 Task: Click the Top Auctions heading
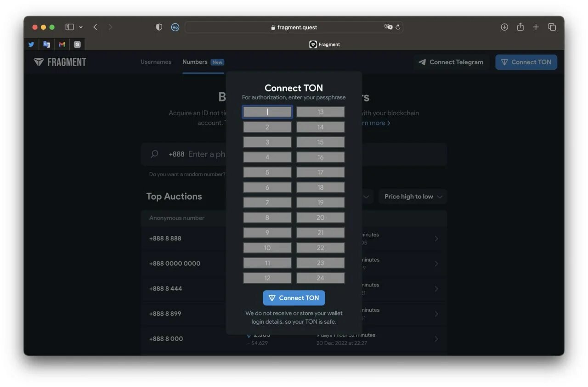click(174, 196)
